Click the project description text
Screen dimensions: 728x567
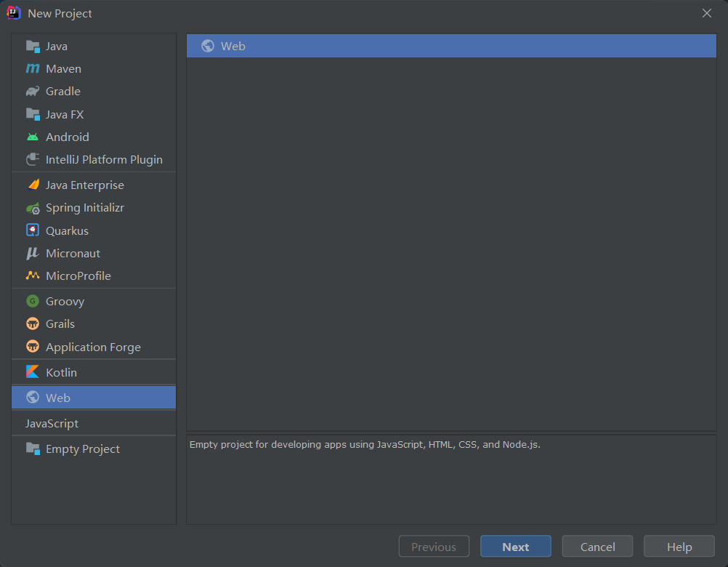click(365, 444)
